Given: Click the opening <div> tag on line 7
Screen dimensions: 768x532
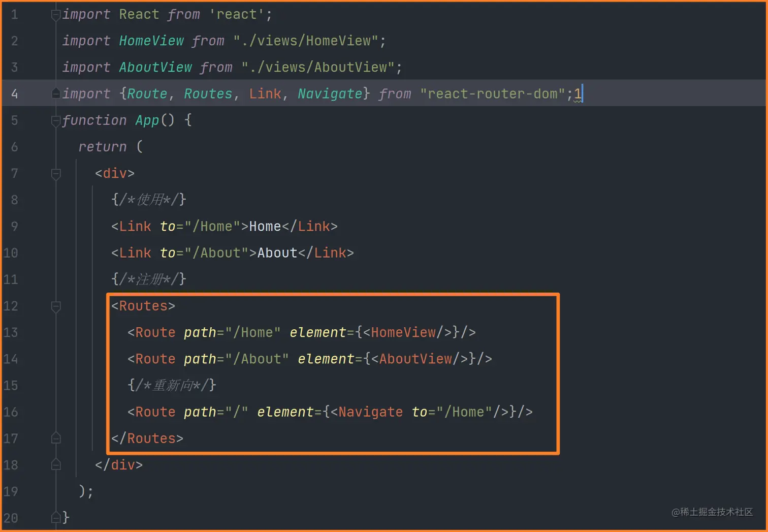Looking at the screenshot, I should (x=114, y=173).
